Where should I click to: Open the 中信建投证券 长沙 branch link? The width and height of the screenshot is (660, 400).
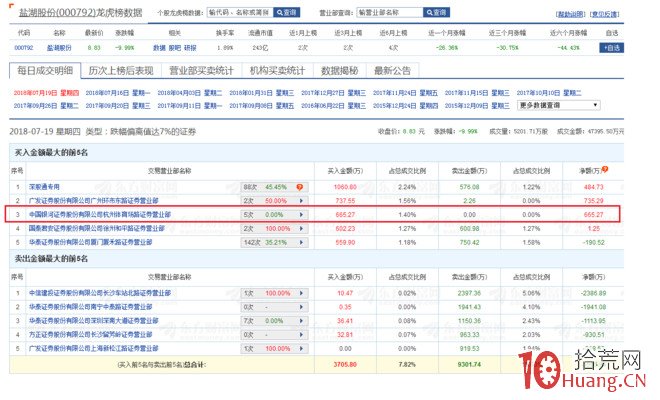pos(100,293)
